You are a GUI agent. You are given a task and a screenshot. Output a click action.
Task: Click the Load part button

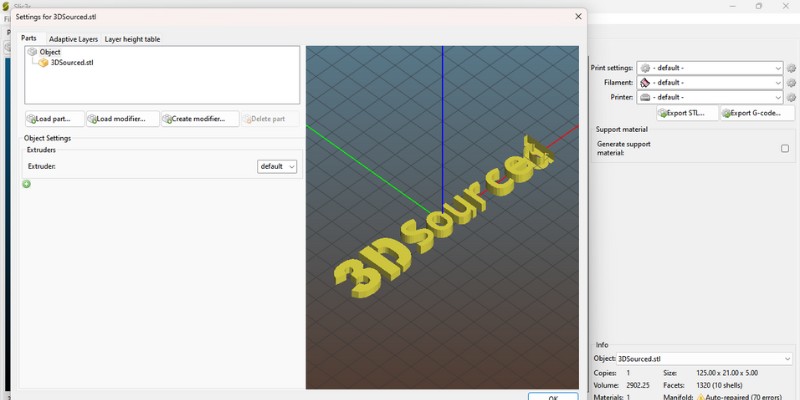[54, 119]
